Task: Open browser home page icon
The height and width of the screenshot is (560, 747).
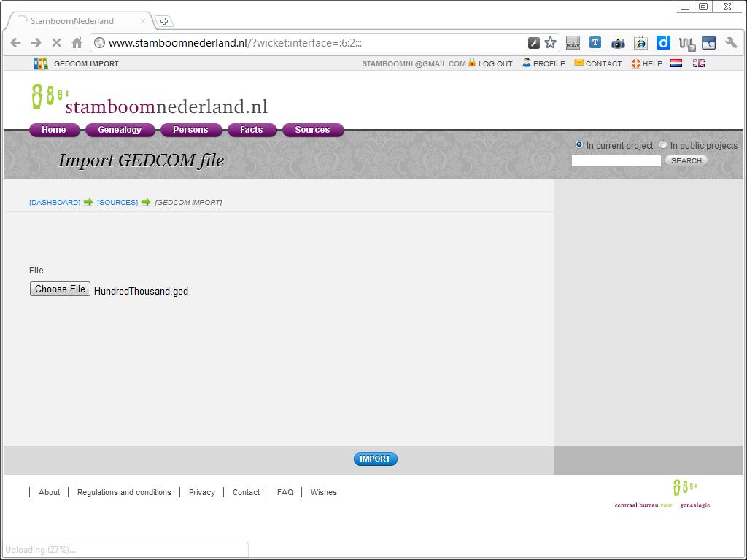Action: point(77,43)
